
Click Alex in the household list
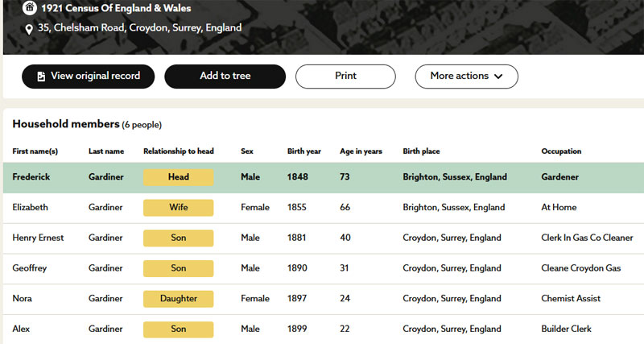[22, 329]
